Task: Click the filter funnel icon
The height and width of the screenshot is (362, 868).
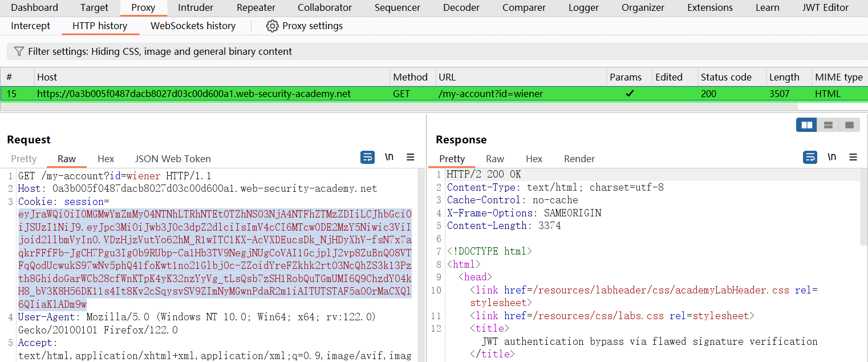Action: point(19,51)
